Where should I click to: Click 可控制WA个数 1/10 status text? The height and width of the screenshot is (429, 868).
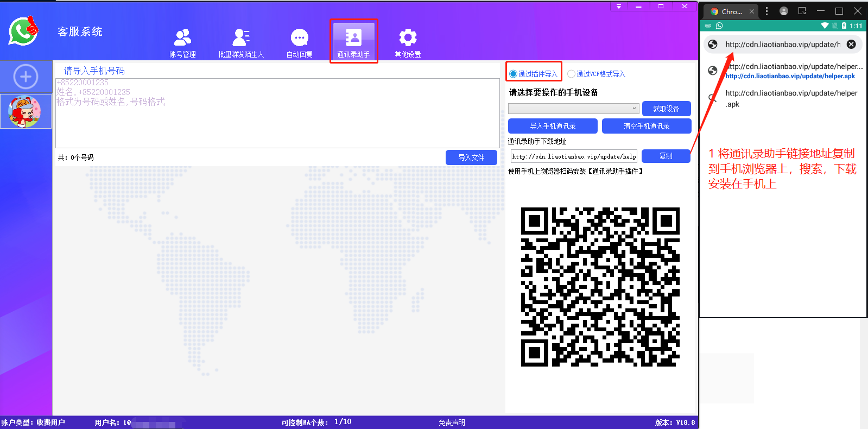click(316, 422)
